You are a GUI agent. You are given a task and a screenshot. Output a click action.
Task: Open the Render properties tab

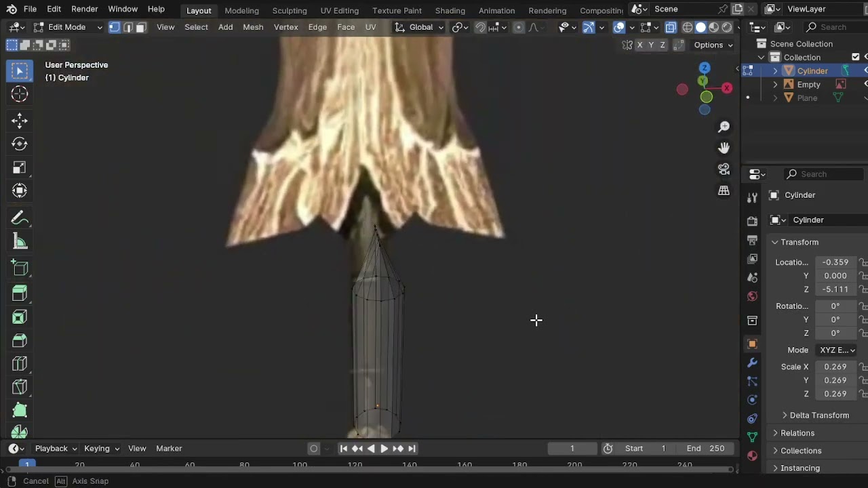pos(752,222)
